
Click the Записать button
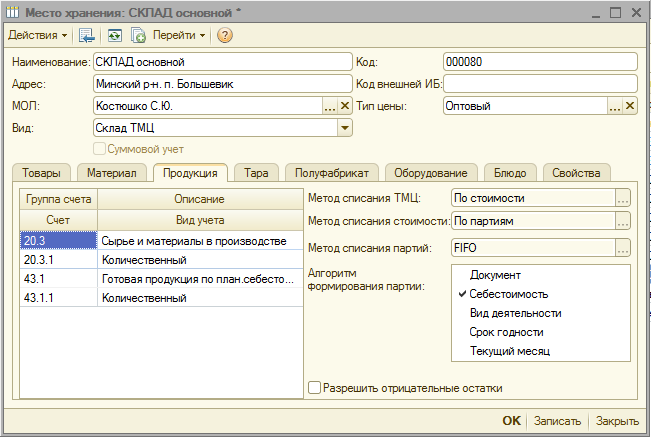point(556,421)
